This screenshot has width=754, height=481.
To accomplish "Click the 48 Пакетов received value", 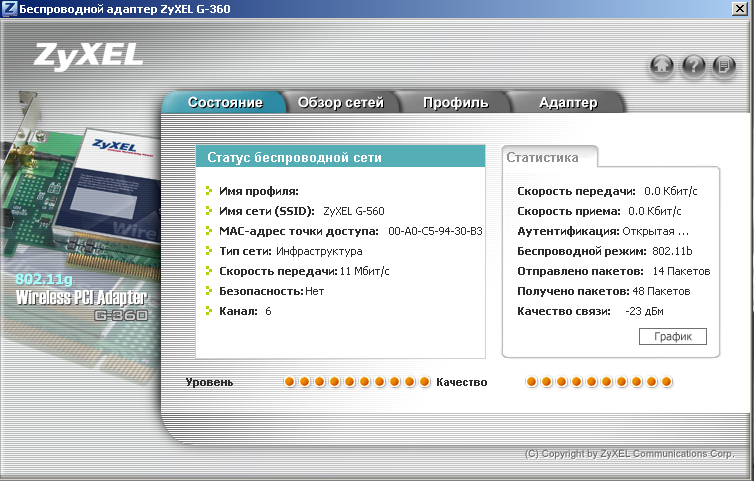I will pos(661,291).
